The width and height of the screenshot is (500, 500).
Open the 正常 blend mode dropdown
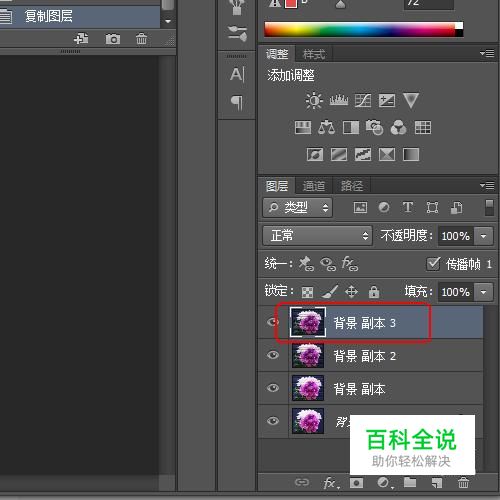point(317,236)
